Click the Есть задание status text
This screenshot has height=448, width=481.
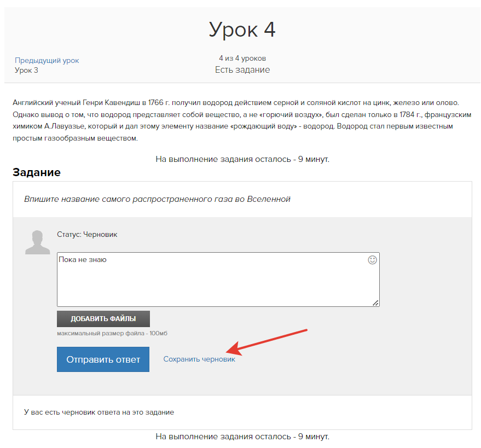242,70
